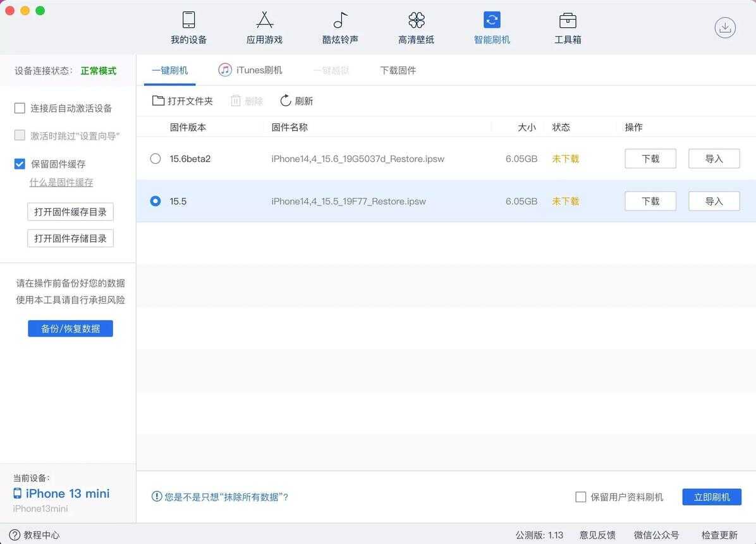Open 什么是固件缓存 link
756x544 pixels.
click(x=61, y=182)
